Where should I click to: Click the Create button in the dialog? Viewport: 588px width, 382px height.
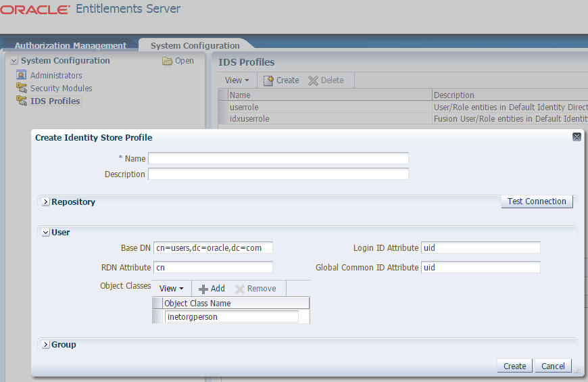514,366
